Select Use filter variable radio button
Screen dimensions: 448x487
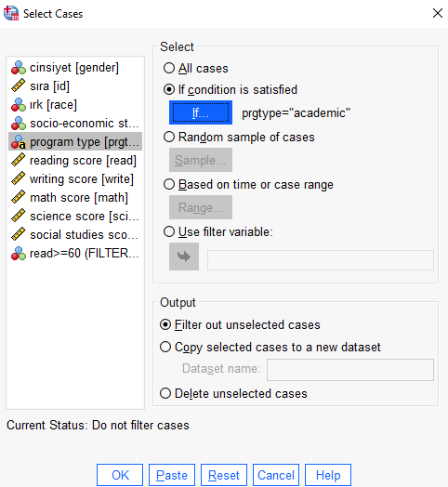169,231
